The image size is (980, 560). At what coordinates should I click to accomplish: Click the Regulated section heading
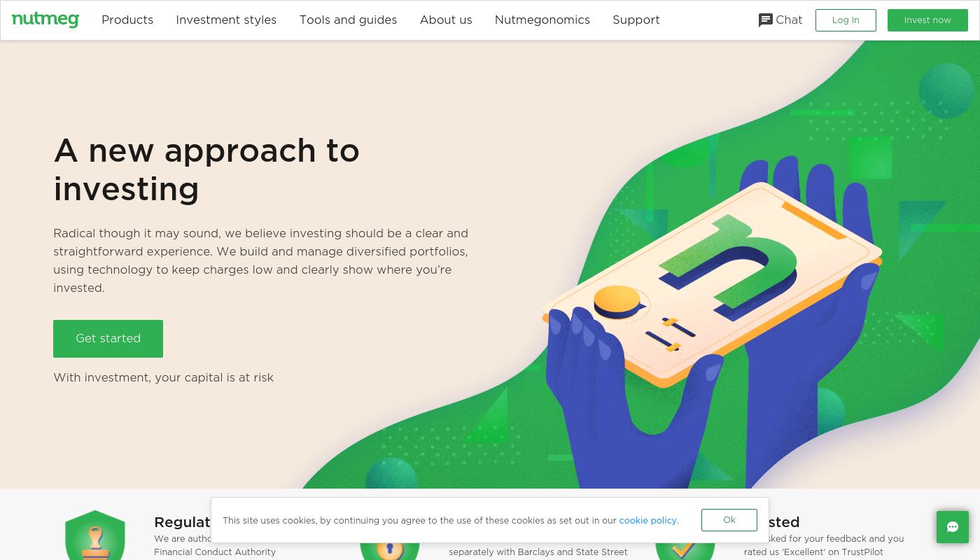point(182,522)
